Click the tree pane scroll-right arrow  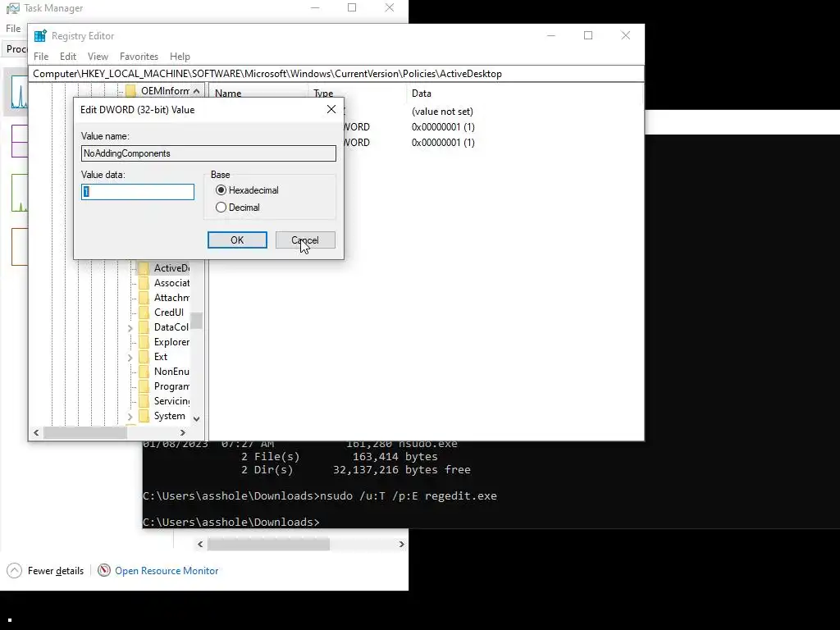183,432
